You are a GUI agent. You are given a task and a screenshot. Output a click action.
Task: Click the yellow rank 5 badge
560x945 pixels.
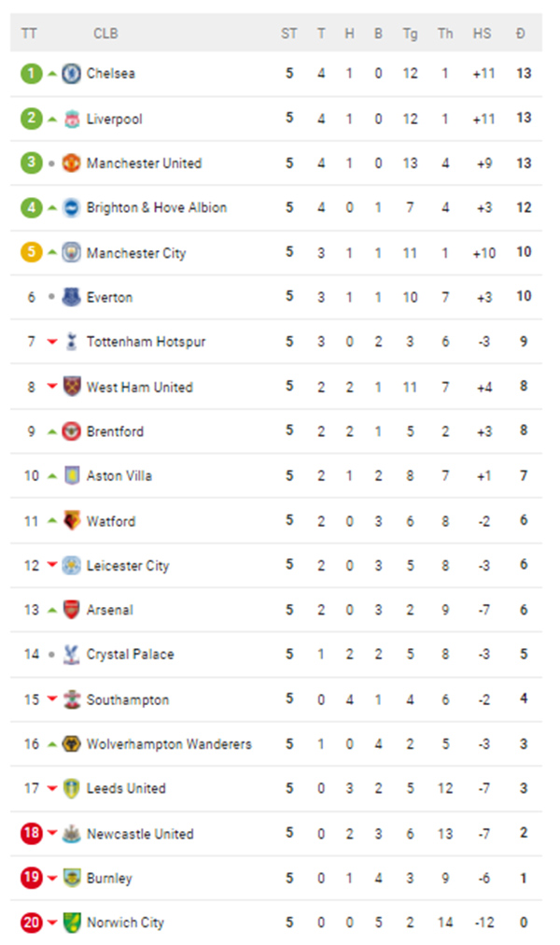pyautogui.click(x=32, y=252)
